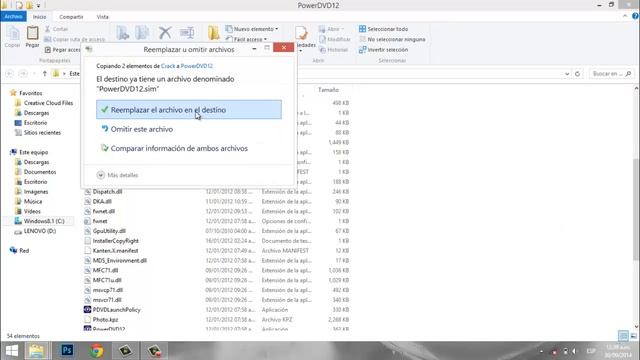This screenshot has height=360, width=640.
Task: Click the refresh button in address bar
Action: (577, 74)
